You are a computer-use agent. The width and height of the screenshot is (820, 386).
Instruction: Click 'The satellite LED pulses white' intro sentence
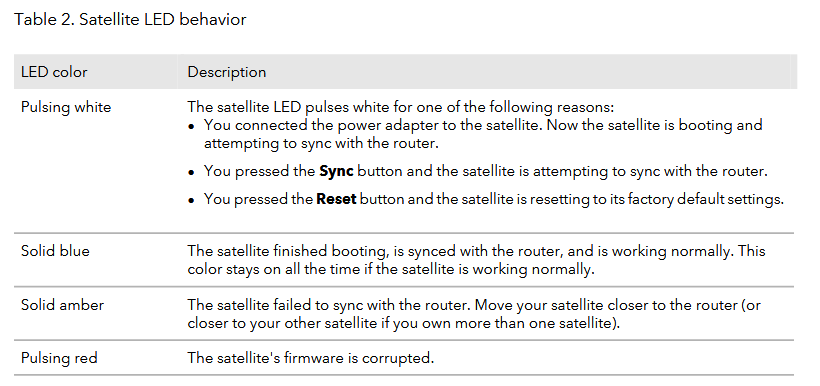coord(401,107)
